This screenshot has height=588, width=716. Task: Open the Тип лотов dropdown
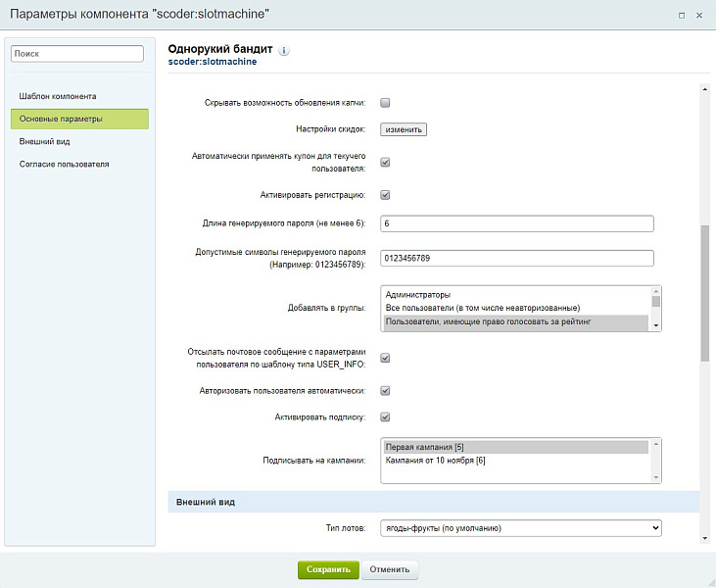[520, 528]
